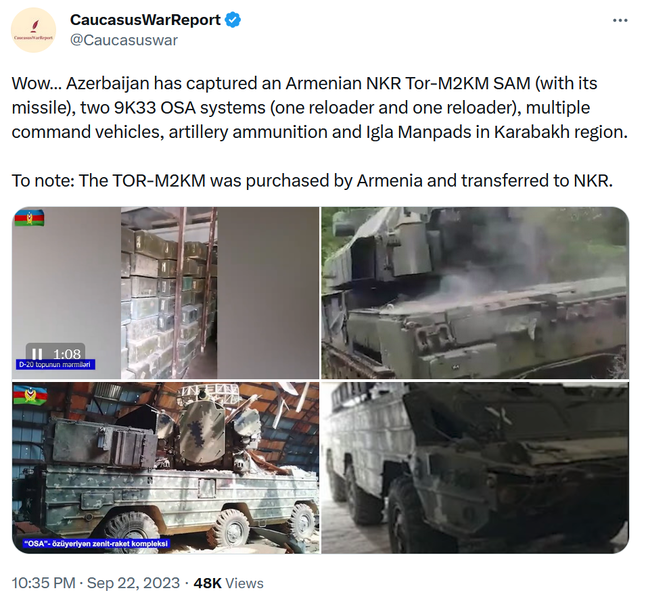
Task: Open the tweet's three-dot more options menu
Action: 620,20
